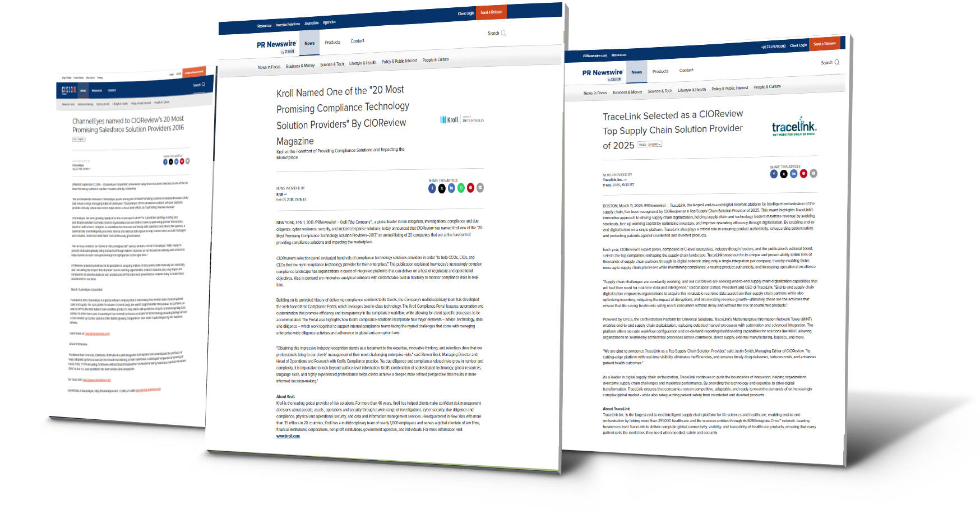Click Kroll news provider link

pyautogui.click(x=281, y=194)
